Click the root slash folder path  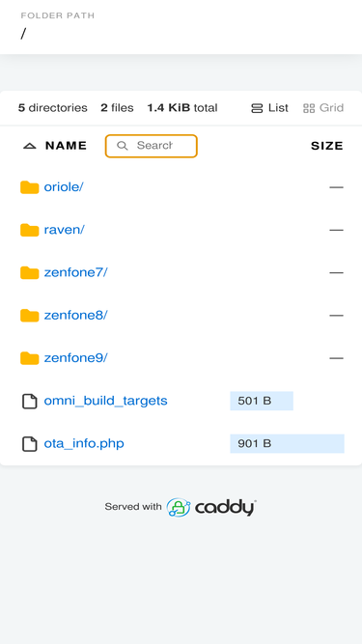point(23,34)
